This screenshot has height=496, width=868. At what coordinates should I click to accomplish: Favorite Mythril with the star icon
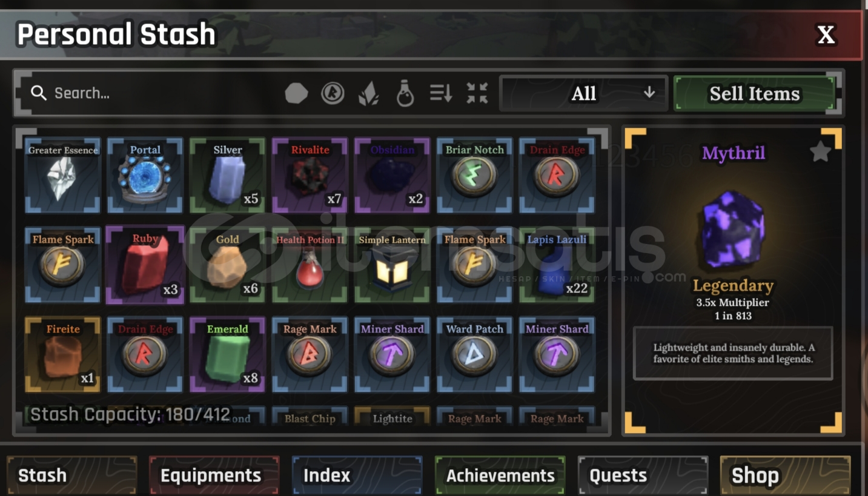click(x=820, y=151)
